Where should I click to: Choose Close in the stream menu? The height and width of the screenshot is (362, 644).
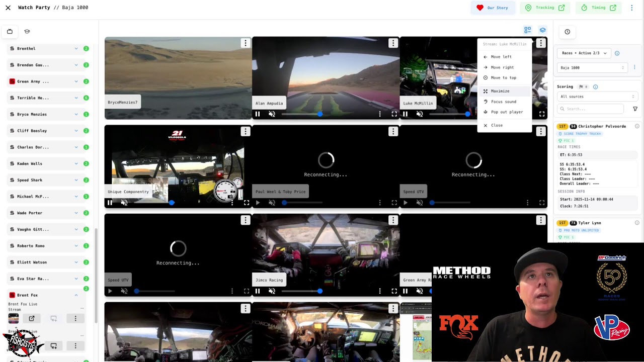(x=504, y=125)
